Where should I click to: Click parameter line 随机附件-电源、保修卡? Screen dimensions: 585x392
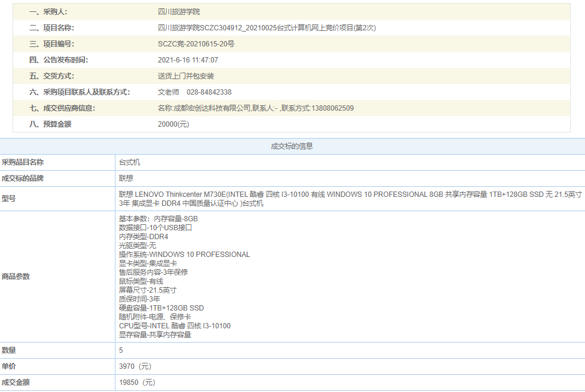pyautogui.click(x=155, y=317)
